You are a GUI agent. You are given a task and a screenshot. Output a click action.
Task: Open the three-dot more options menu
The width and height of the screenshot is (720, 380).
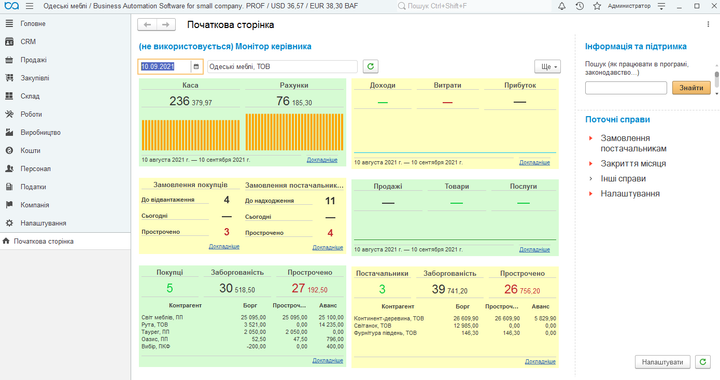(708, 25)
